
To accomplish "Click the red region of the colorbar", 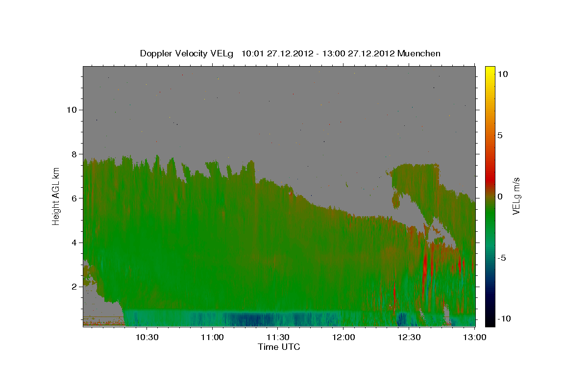I will pos(490,179).
